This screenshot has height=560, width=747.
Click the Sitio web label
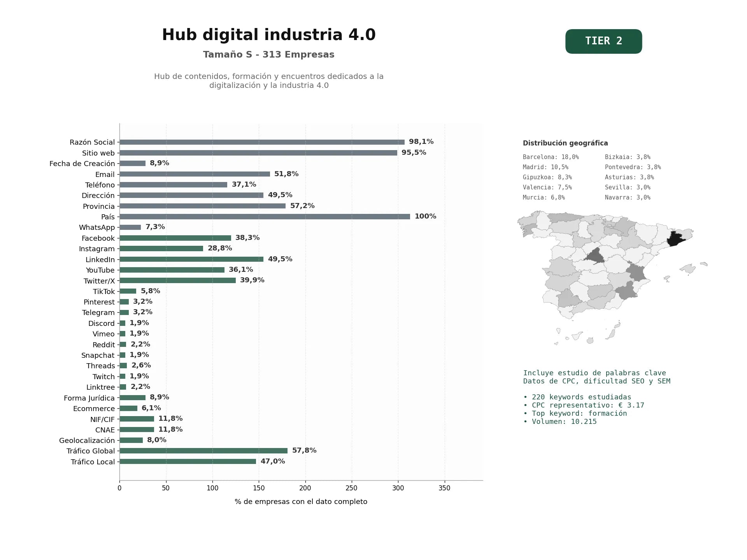[x=98, y=153]
